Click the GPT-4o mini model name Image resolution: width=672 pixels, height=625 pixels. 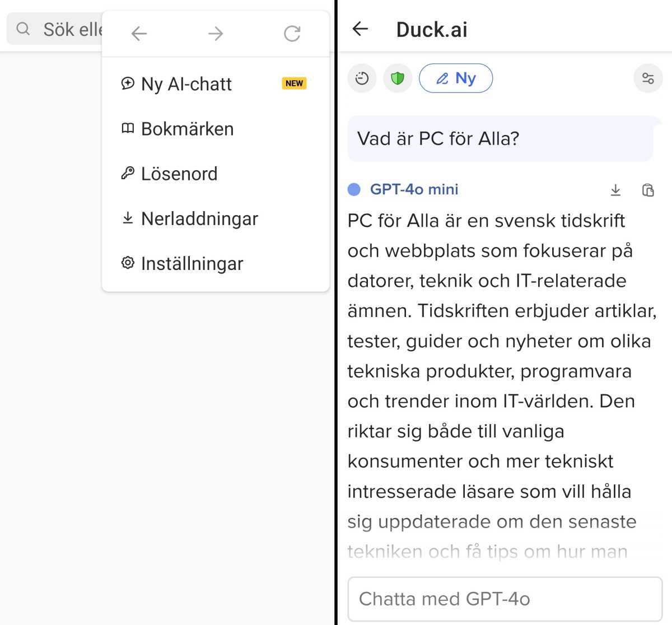(x=414, y=189)
